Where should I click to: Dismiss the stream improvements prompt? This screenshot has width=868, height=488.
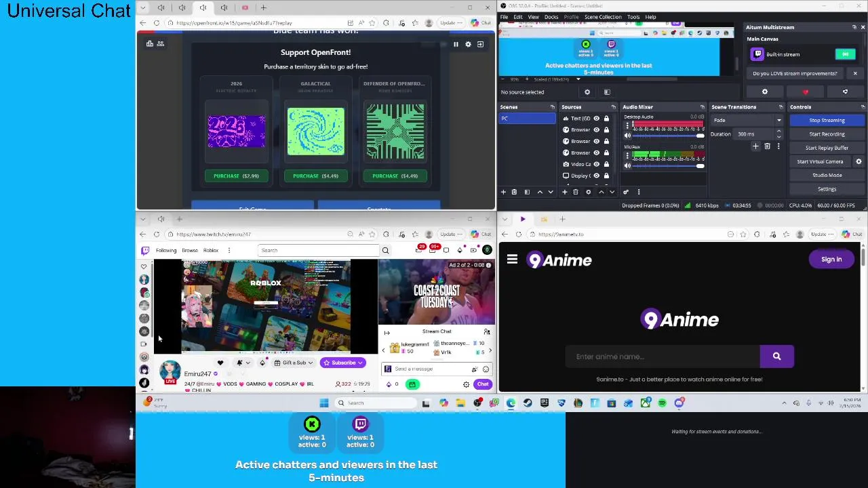[x=855, y=73]
